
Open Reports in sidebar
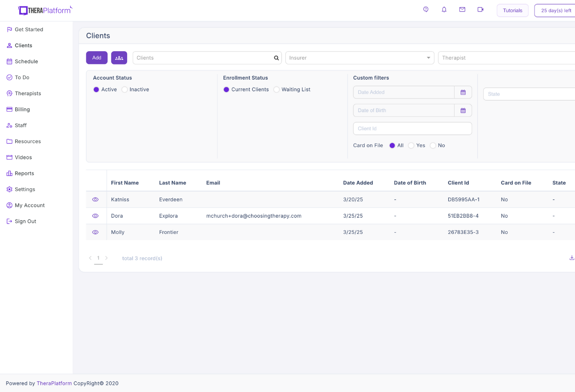pos(20,173)
